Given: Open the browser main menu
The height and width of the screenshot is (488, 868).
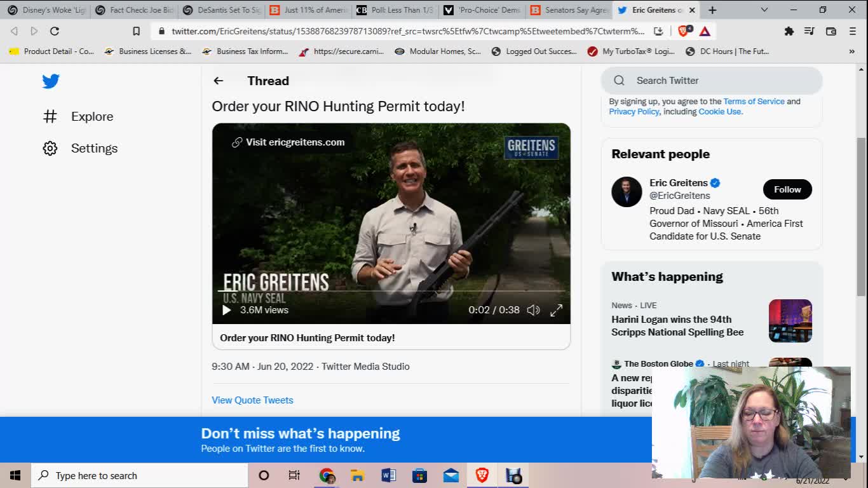Looking at the screenshot, I should pyautogui.click(x=852, y=31).
